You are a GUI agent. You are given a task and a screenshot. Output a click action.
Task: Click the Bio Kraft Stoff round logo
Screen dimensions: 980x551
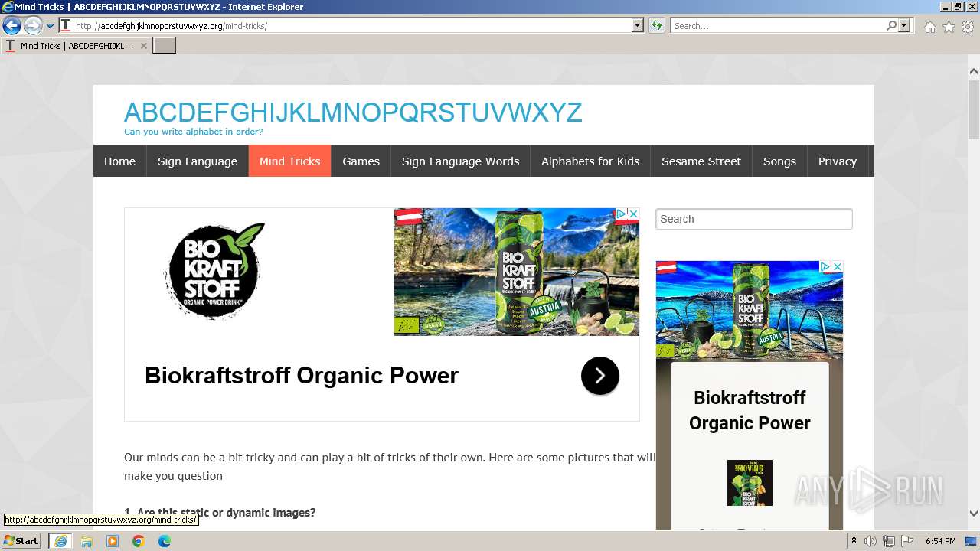click(x=214, y=270)
